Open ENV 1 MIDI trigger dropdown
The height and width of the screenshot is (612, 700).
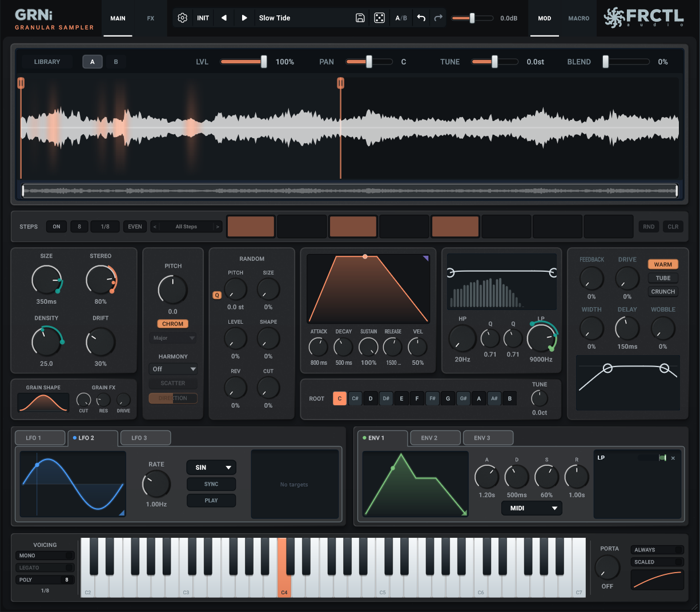[532, 508]
